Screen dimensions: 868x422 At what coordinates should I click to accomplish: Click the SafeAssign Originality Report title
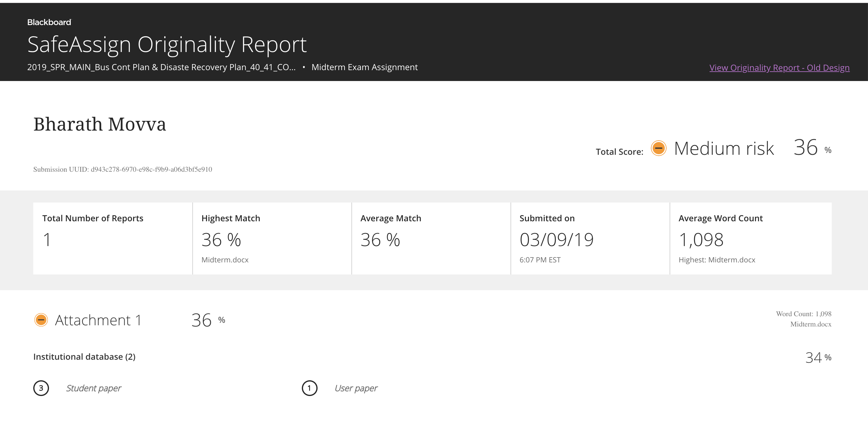pyautogui.click(x=167, y=44)
